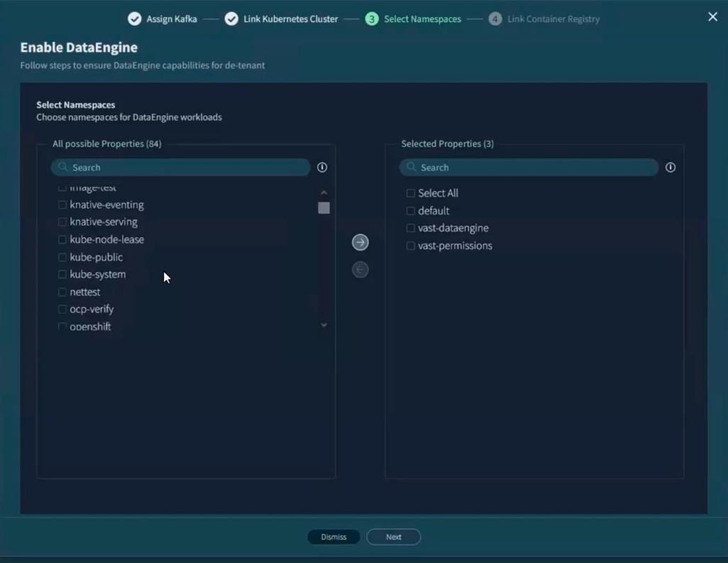Viewport: 728px width, 563px height.
Task: Focus Search field in All possible Properties
Action: coord(181,167)
